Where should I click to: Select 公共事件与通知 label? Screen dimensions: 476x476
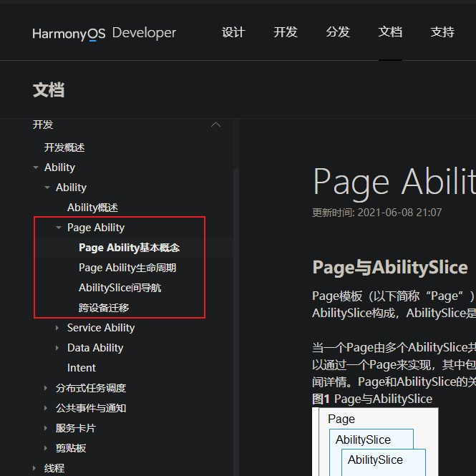pyautogui.click(x=91, y=408)
